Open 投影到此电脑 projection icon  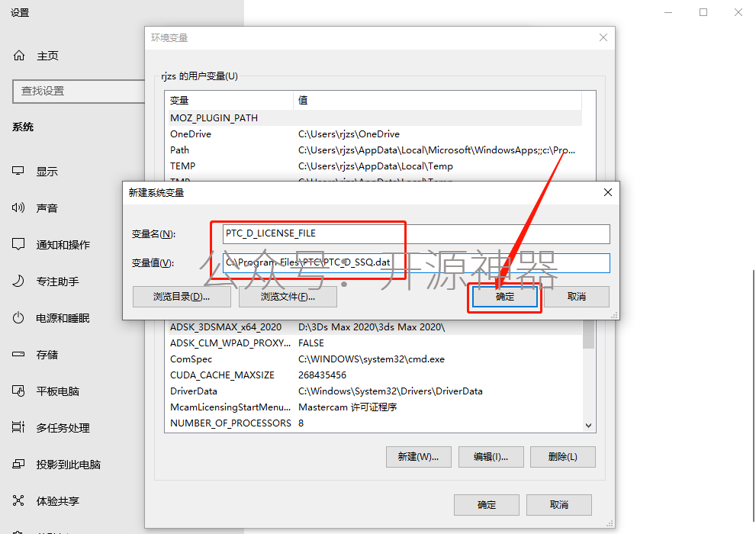pyautogui.click(x=18, y=464)
